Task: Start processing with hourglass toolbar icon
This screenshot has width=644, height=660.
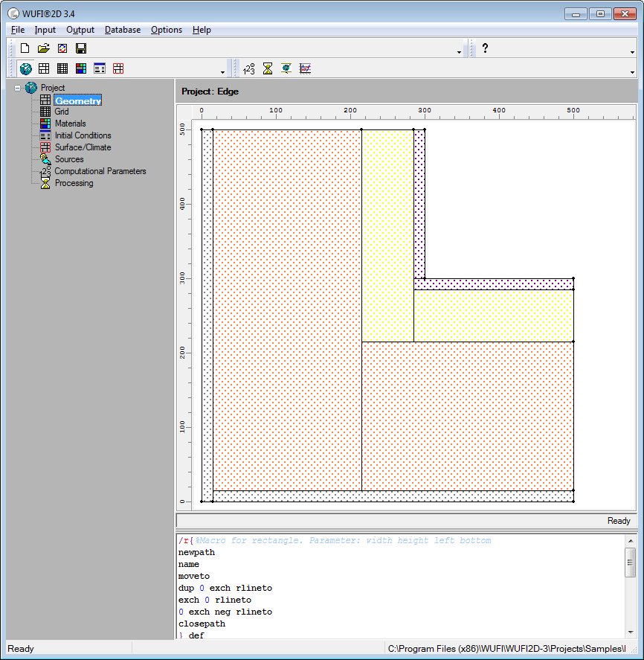Action: pos(268,68)
